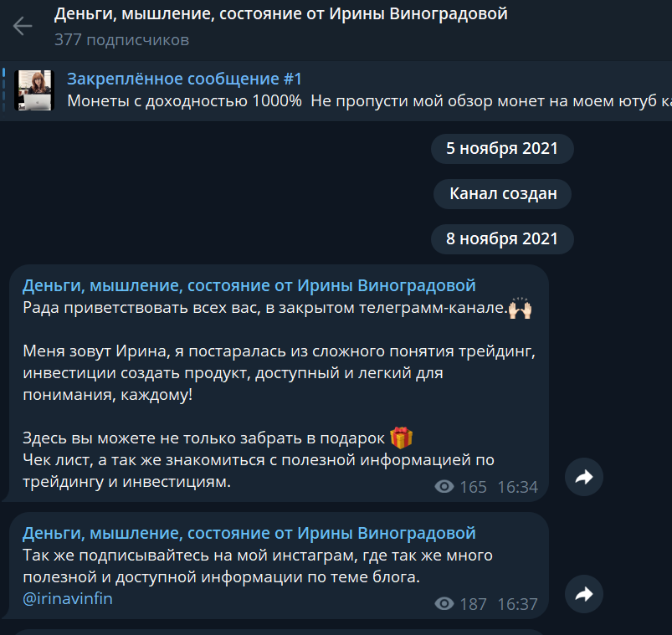Open channel name atop the Instagram message
Image resolution: width=672 pixels, height=635 pixels.
coord(249,533)
